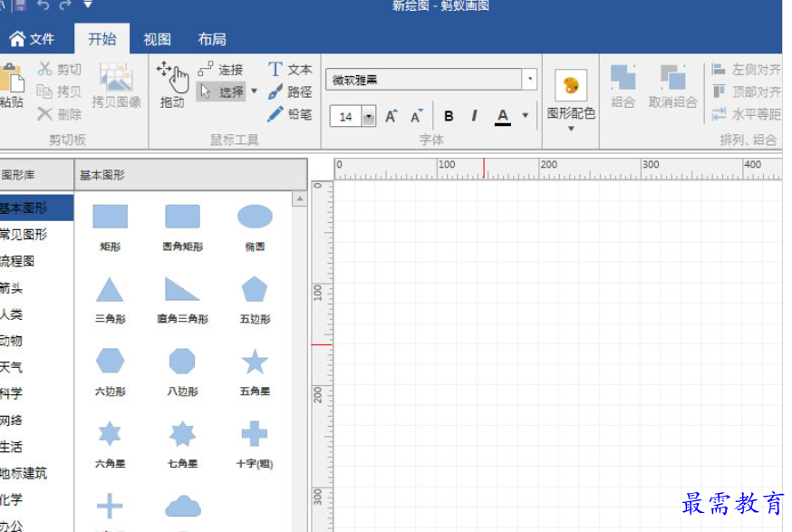792x532 pixels.
Task: Click the Copy (拷贝) icon
Action: coord(45,92)
